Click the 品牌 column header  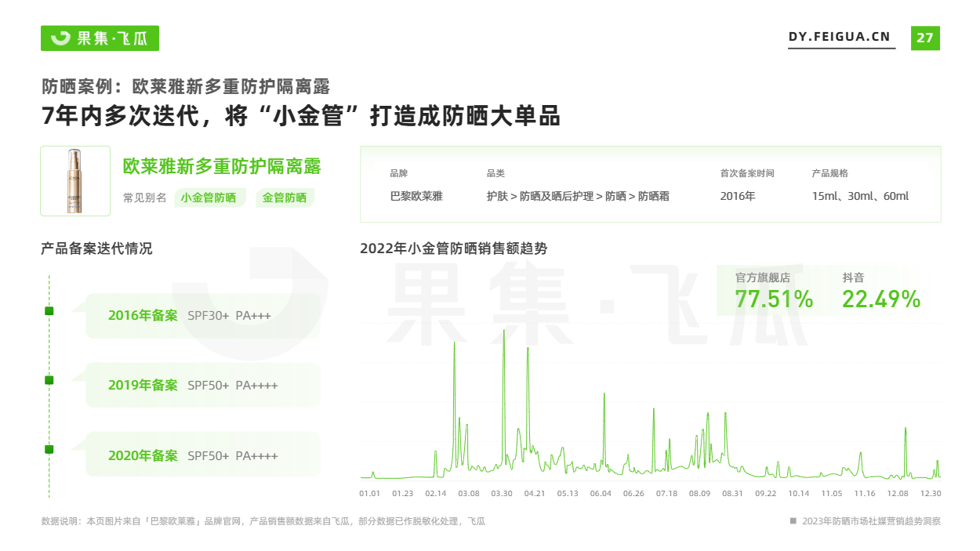point(398,173)
